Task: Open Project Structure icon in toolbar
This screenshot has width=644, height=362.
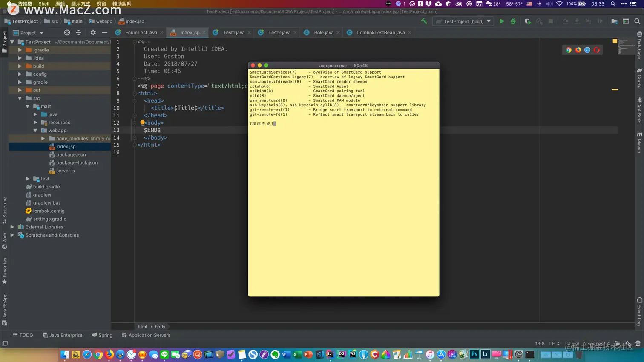Action: [x=614, y=21]
